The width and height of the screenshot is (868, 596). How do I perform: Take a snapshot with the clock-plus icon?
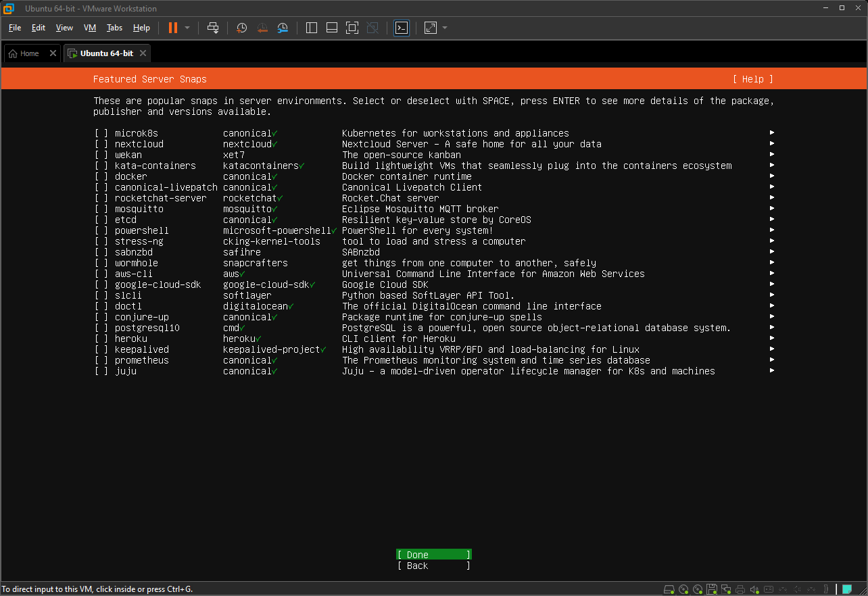click(242, 28)
